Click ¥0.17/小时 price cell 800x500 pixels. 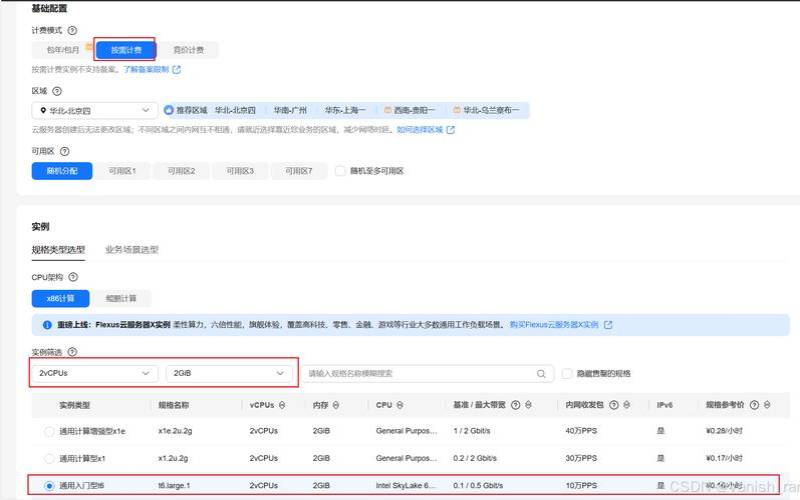(724, 458)
